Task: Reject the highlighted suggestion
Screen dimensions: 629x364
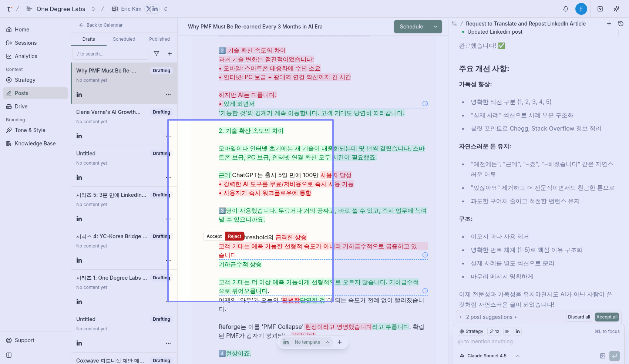Action: (235, 236)
